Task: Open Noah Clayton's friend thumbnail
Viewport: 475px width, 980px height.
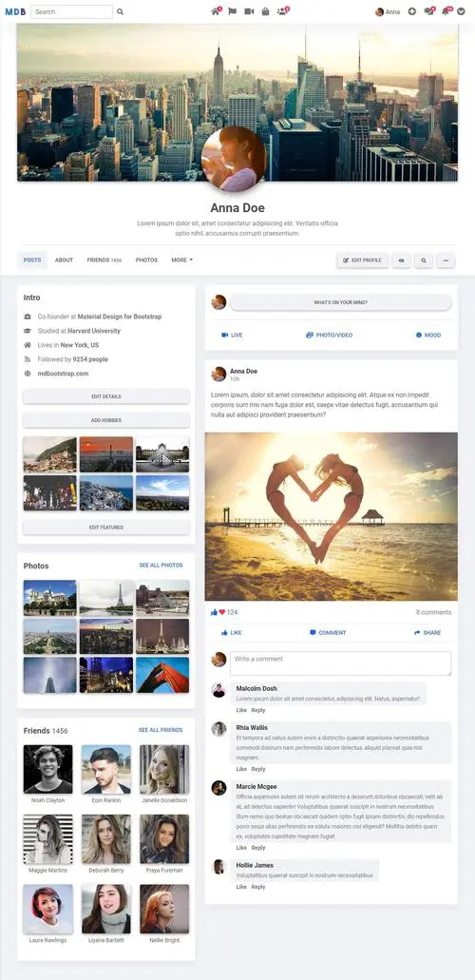Action: [x=48, y=769]
